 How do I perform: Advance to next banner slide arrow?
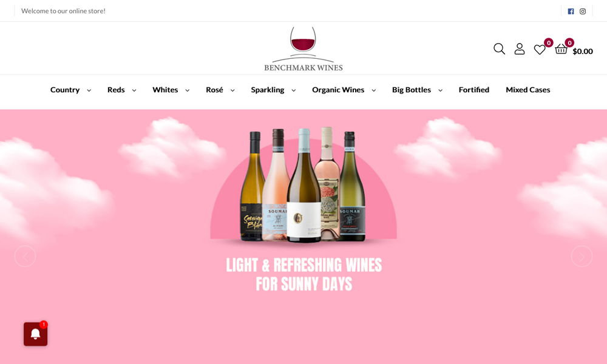pos(582,257)
